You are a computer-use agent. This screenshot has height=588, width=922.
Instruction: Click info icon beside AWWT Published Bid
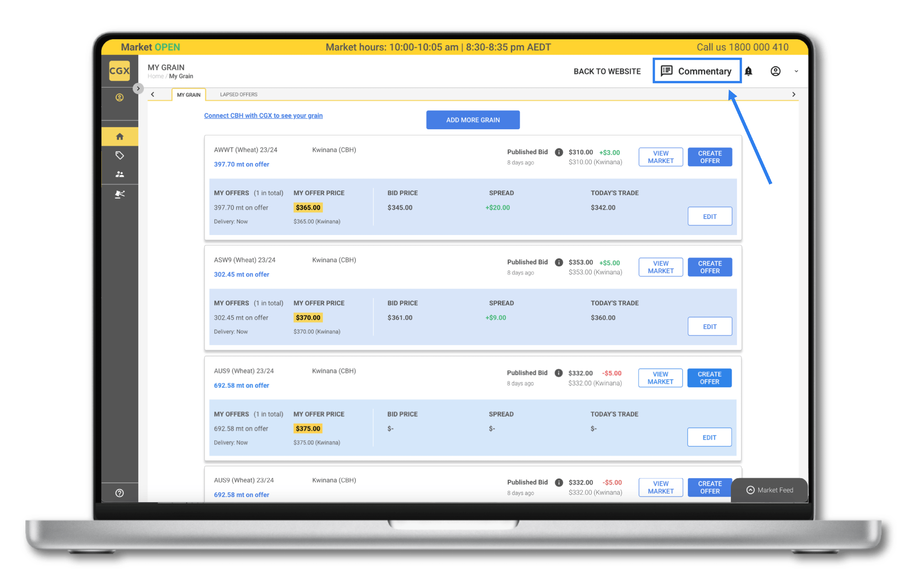[x=559, y=152]
